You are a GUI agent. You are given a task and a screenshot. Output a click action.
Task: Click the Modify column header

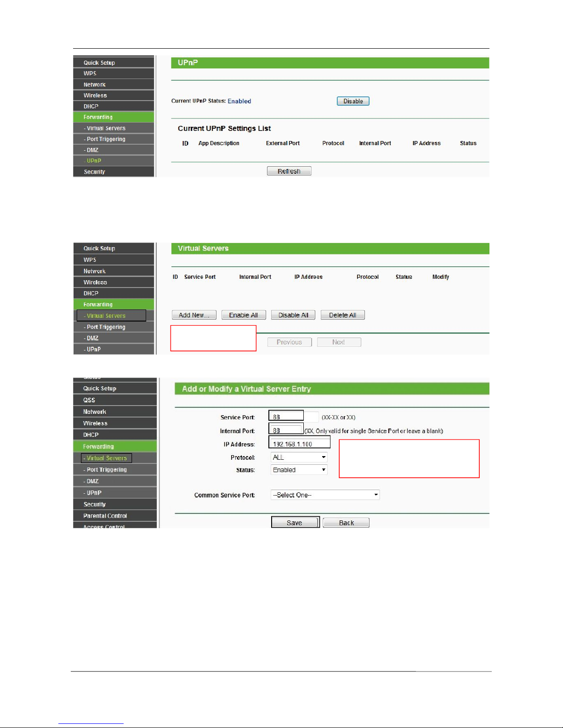pyautogui.click(x=441, y=277)
